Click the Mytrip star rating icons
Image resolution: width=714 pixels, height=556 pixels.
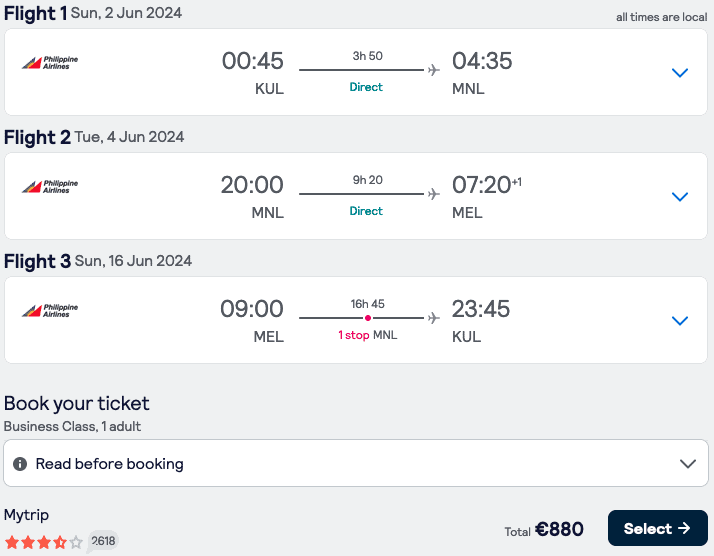click(x=44, y=542)
